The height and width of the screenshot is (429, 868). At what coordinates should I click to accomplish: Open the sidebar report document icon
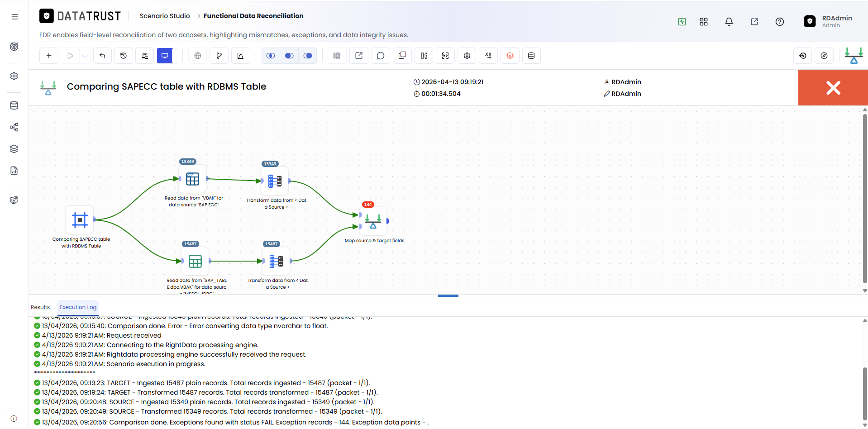click(14, 171)
